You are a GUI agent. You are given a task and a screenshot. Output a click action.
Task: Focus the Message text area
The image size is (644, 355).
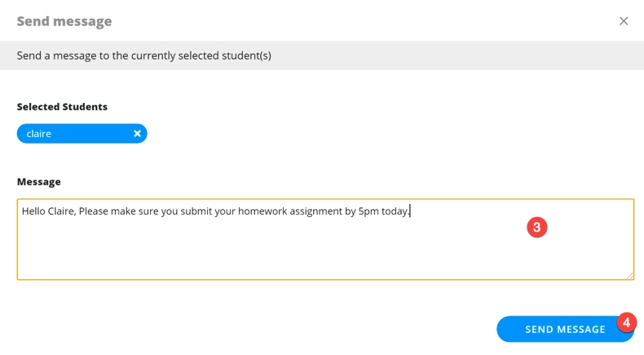point(325,249)
